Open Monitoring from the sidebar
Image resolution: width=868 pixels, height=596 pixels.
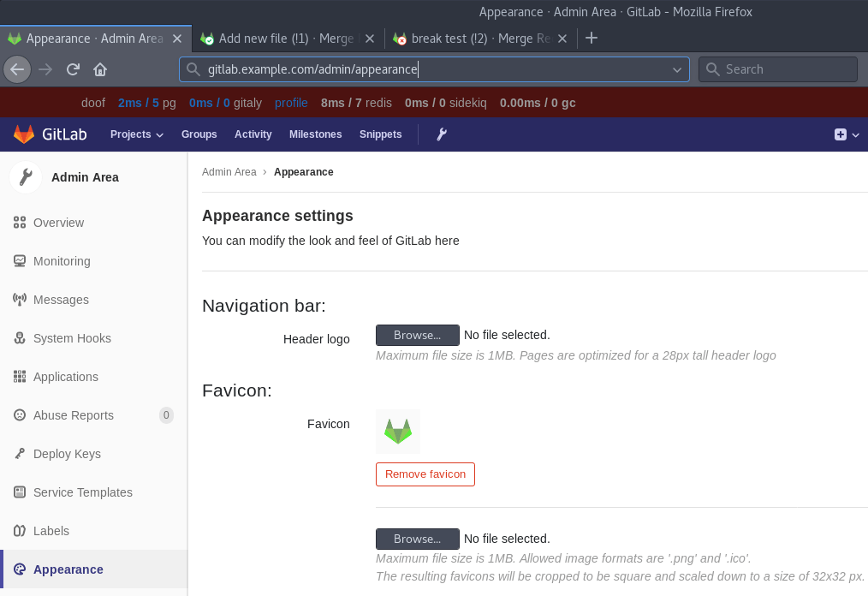coord(62,261)
